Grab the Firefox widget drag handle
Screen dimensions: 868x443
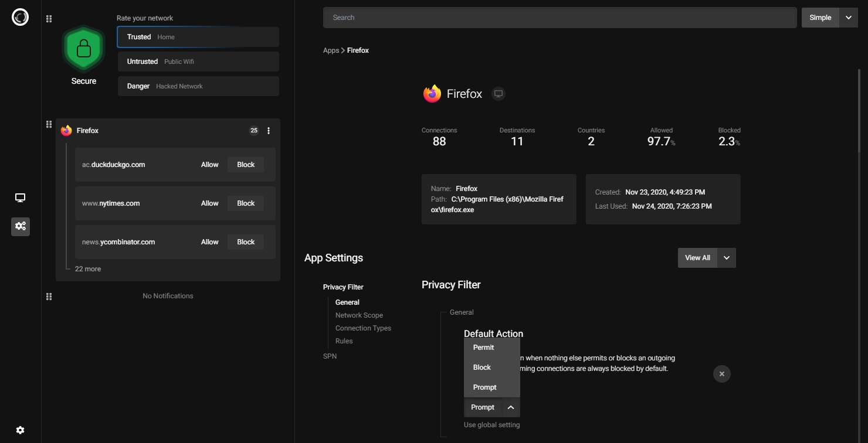pyautogui.click(x=49, y=124)
